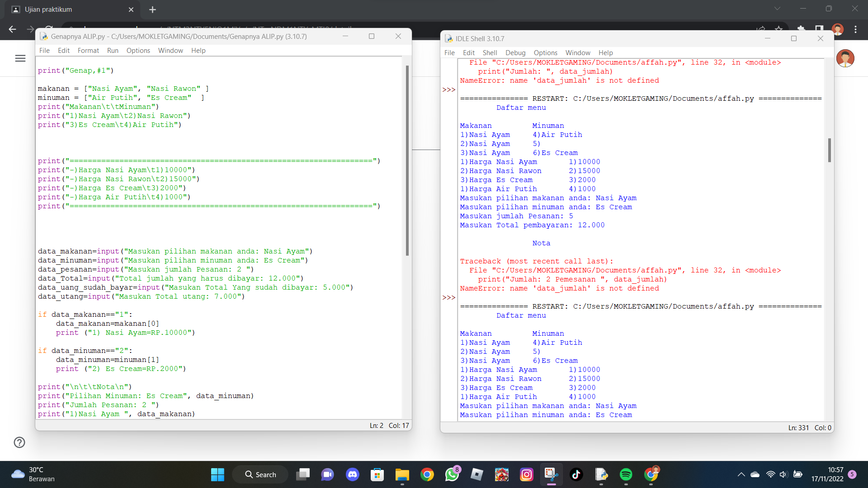Image resolution: width=868 pixels, height=488 pixels.
Task: Open a new browser tab
Action: (152, 9)
